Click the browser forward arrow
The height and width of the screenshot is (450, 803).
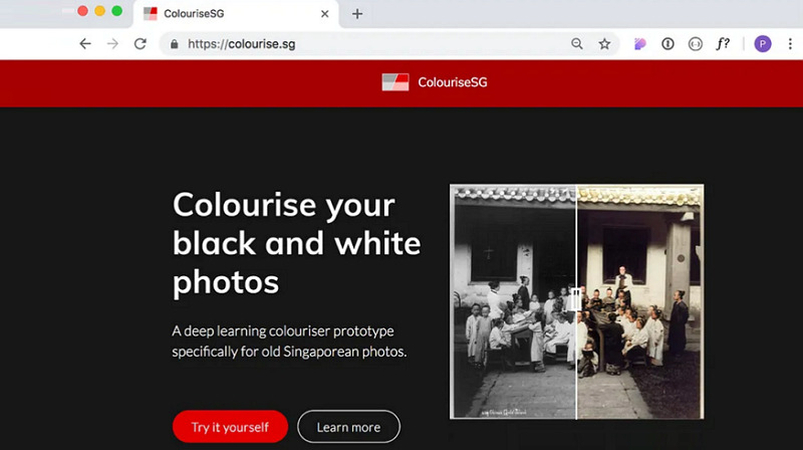(x=113, y=44)
